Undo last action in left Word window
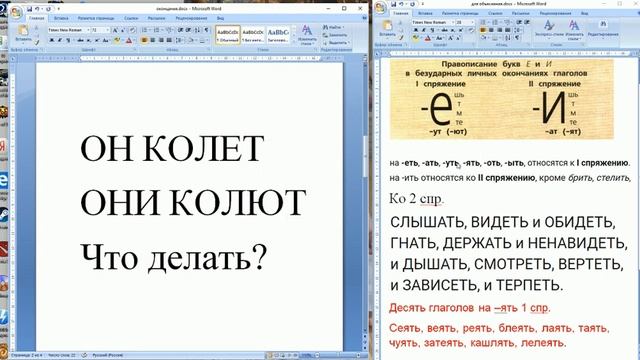The width and height of the screenshot is (640, 360). 37,9
